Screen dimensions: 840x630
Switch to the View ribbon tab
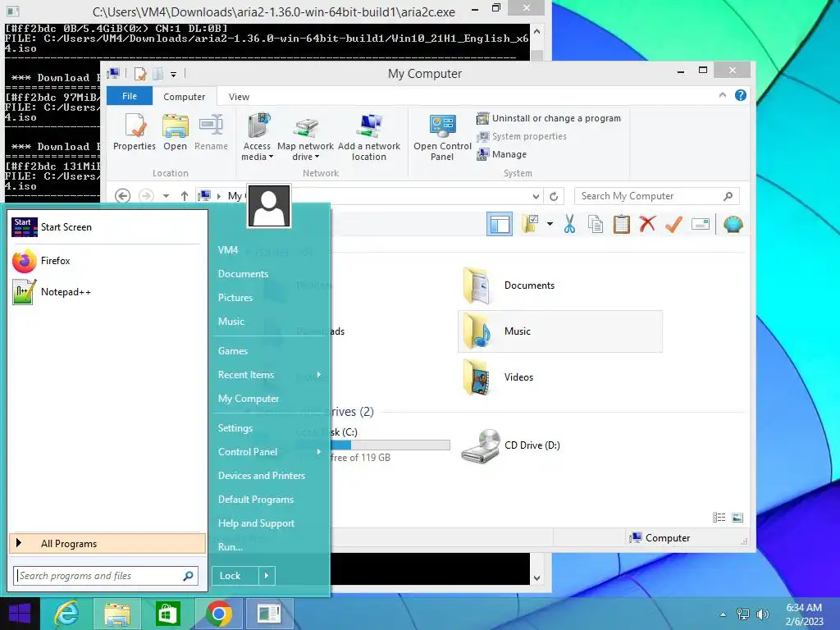tap(239, 97)
